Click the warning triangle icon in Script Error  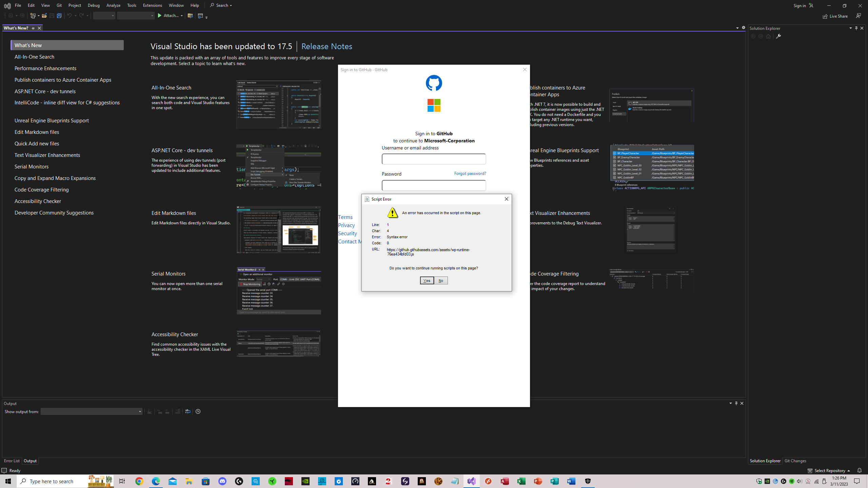[393, 213]
